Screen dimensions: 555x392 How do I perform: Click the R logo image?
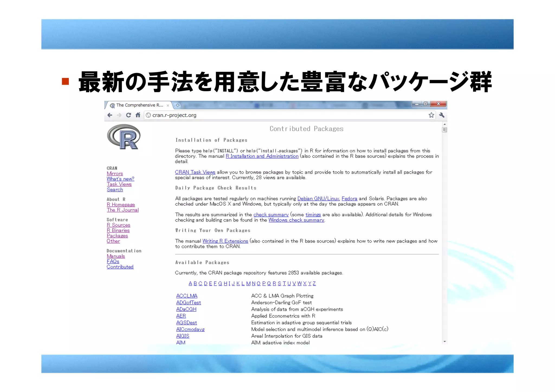(x=124, y=137)
